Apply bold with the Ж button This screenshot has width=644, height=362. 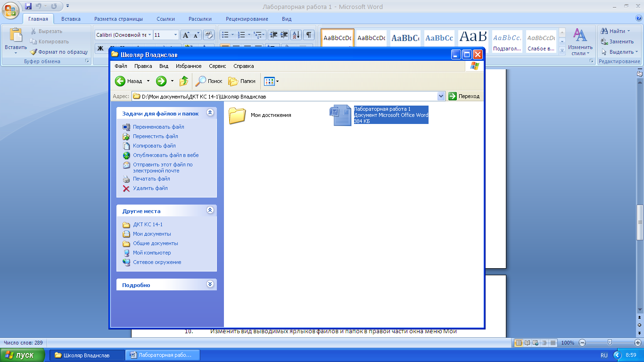[100, 48]
